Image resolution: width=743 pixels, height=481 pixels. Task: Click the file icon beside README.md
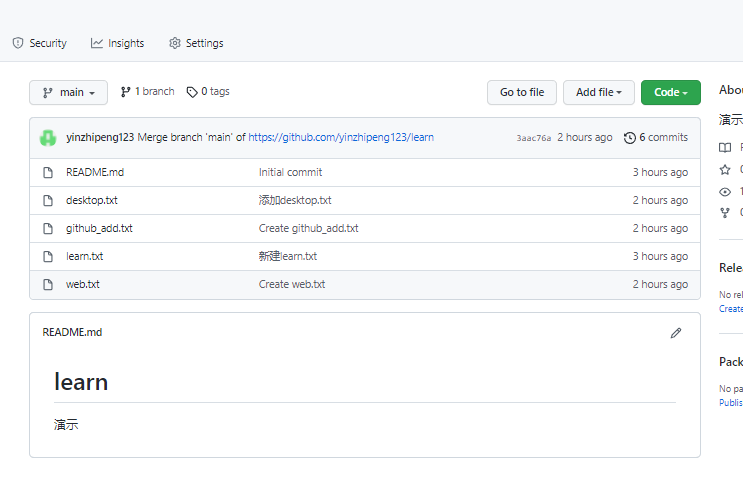[x=48, y=172]
